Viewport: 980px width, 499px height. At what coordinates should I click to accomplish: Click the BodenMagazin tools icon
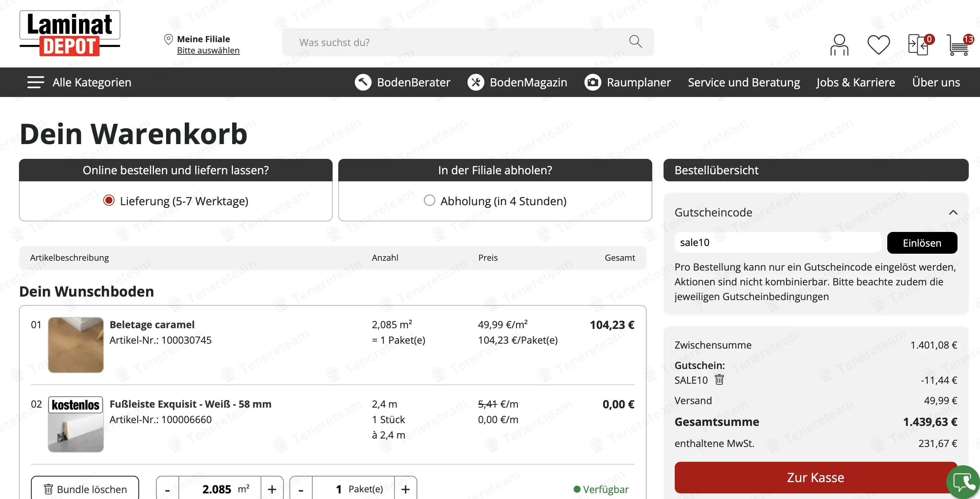(x=476, y=82)
